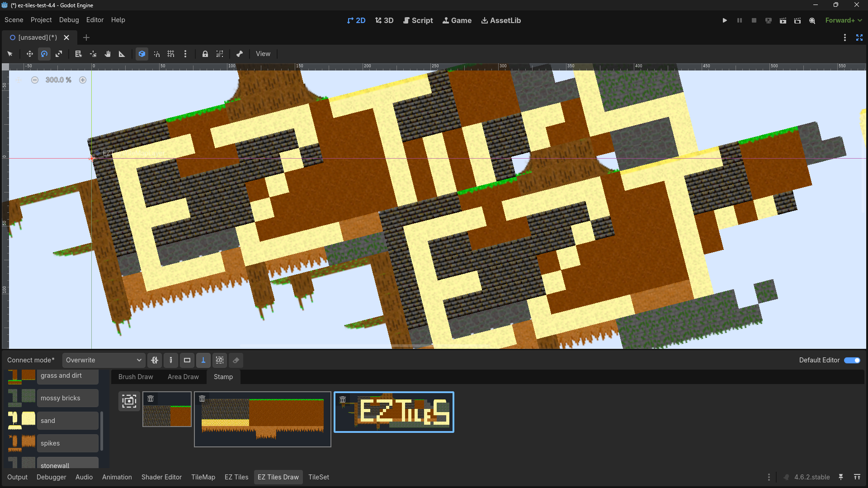Image resolution: width=868 pixels, height=488 pixels.
Task: Open the View dropdown menu
Action: [263, 54]
